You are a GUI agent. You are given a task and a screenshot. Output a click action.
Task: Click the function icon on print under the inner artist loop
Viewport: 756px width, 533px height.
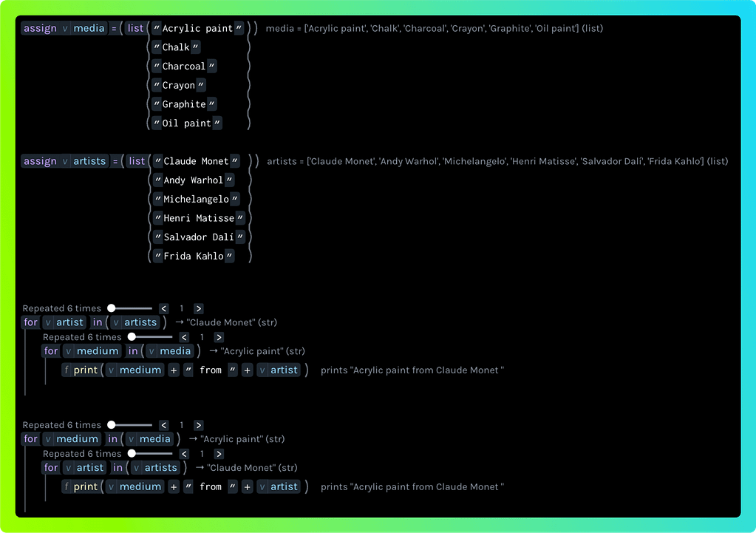(x=67, y=486)
